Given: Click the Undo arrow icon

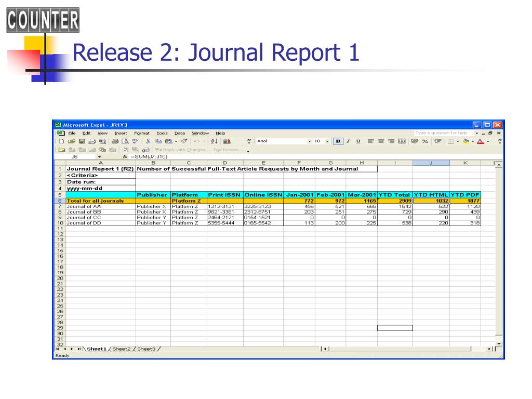Looking at the screenshot, I should point(196,141).
